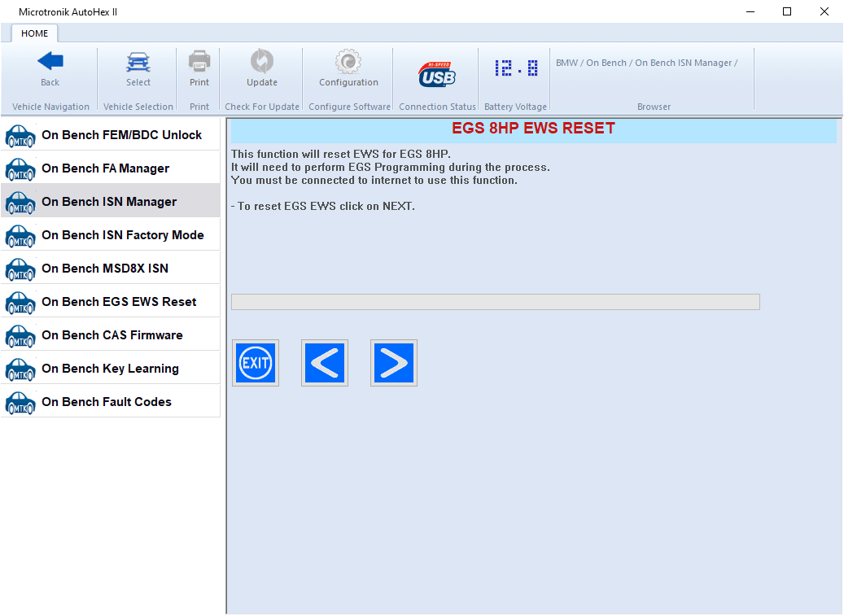Click the Back arrow icon
The width and height of the screenshot is (844, 616).
point(50,61)
